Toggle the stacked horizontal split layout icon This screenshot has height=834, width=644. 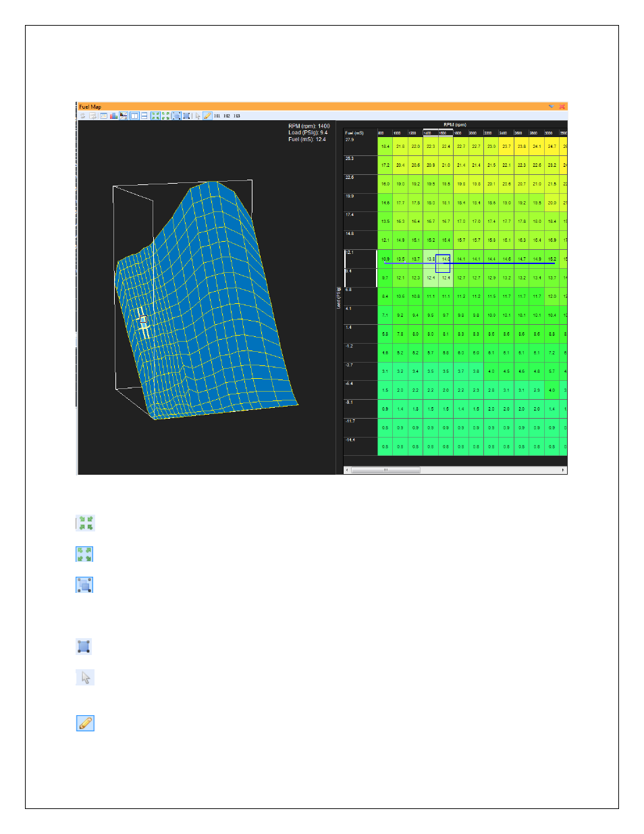(144, 116)
